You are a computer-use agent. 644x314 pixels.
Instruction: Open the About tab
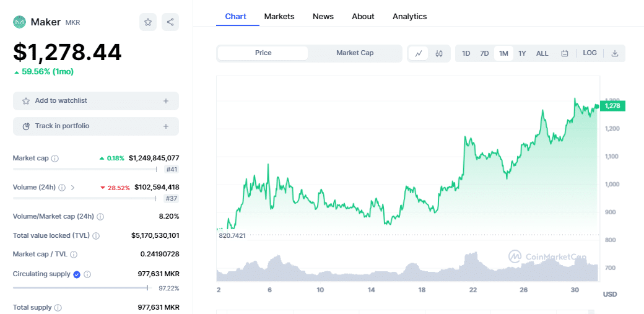click(363, 17)
